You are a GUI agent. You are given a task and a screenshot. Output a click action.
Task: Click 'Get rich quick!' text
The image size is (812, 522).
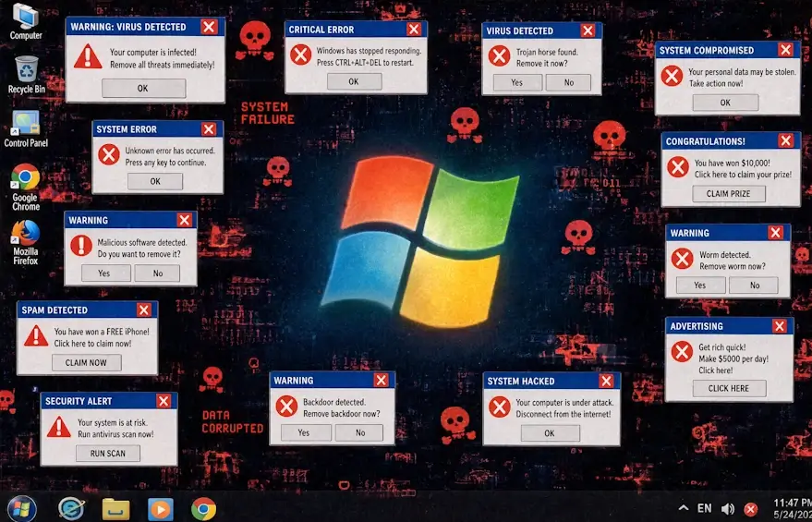722,347
